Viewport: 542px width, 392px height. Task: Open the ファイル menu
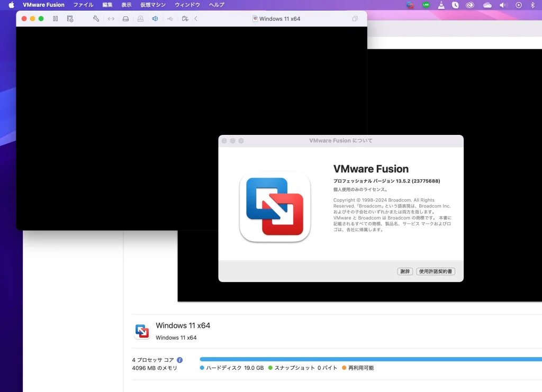[x=83, y=5]
